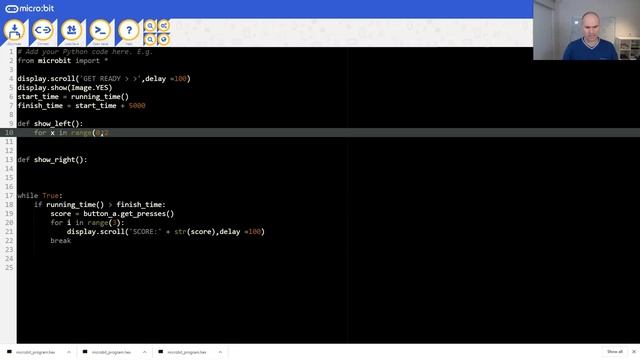The height and width of the screenshot is (360, 640).
Task: Close the downloads bar
Action: click(x=634, y=352)
